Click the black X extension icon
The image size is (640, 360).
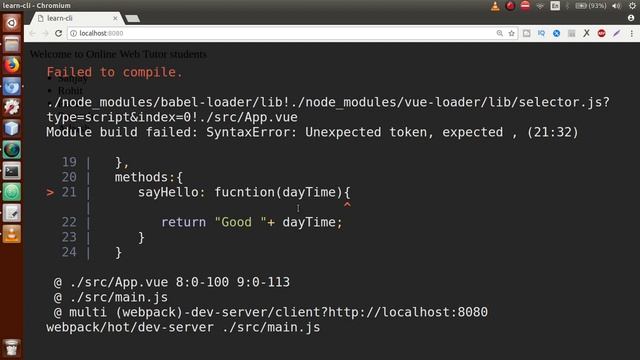(587, 33)
